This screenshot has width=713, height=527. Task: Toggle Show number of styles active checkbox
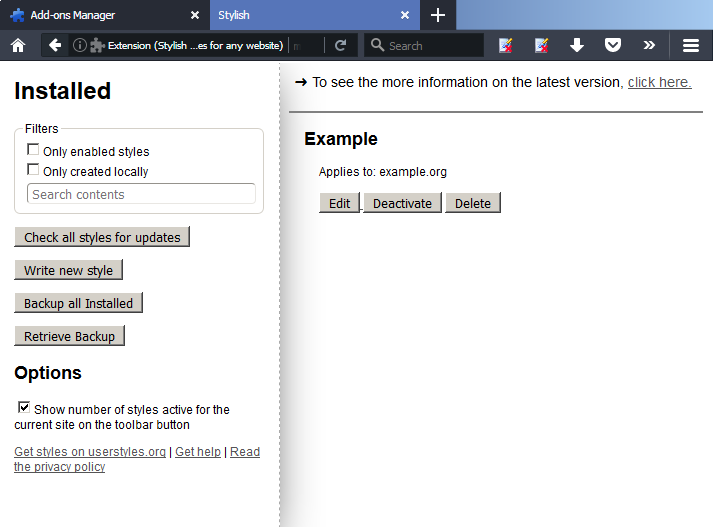[x=24, y=407]
